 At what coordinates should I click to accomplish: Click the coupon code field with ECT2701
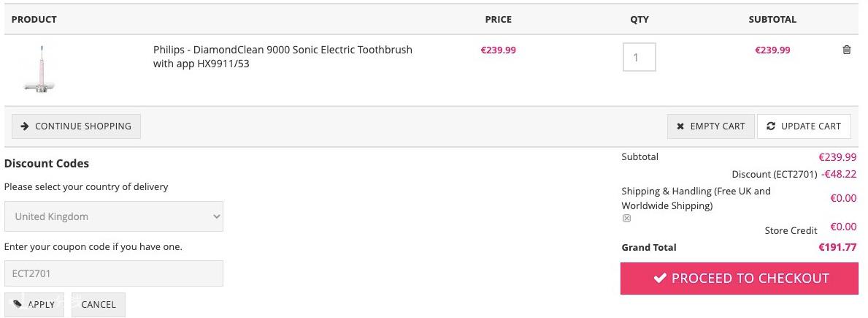113,273
